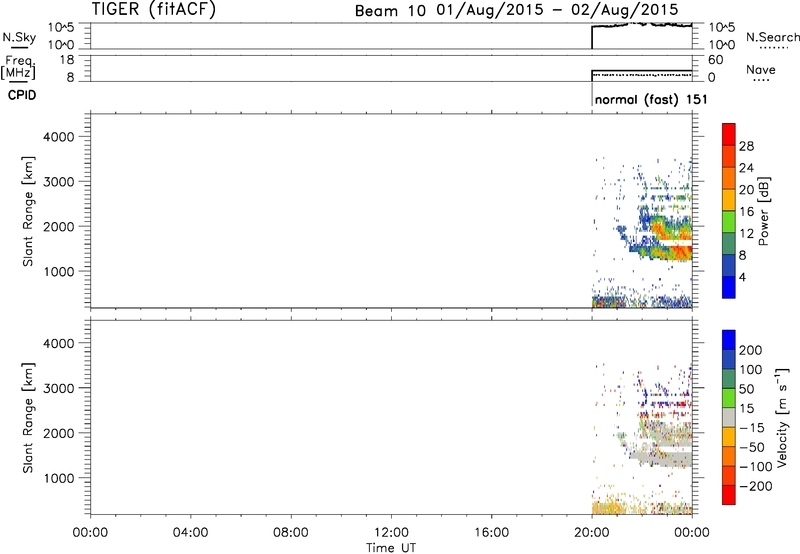This screenshot has height=554, width=800.
Task: Click the noise trace in N.Sky panel
Action: (x=642, y=26)
